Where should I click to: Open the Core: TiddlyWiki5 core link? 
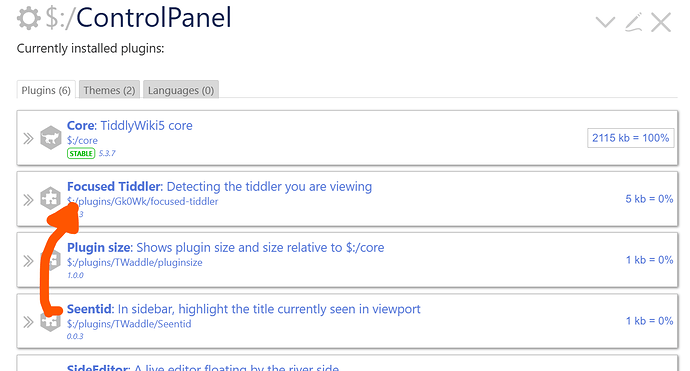coord(129,125)
